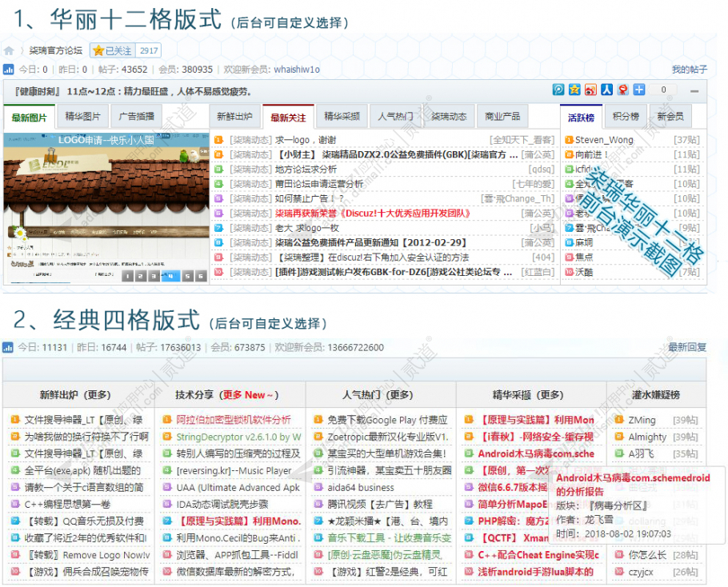
Task: Share to QQ空间 via the star icon
Action: (574, 90)
